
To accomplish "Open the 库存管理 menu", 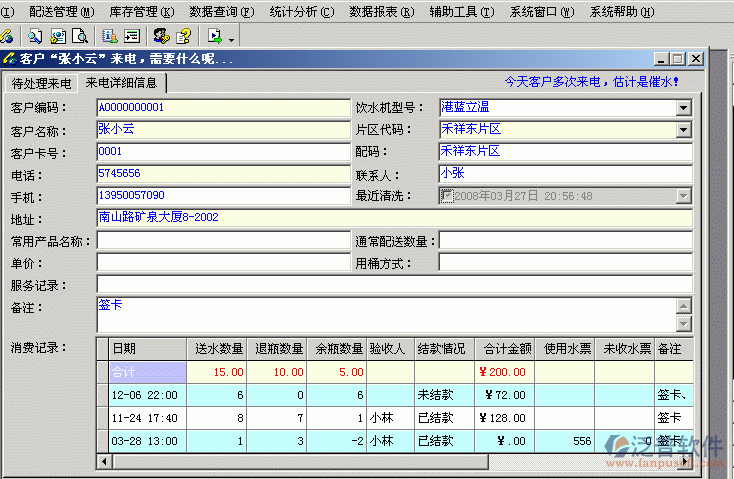I will (141, 12).
